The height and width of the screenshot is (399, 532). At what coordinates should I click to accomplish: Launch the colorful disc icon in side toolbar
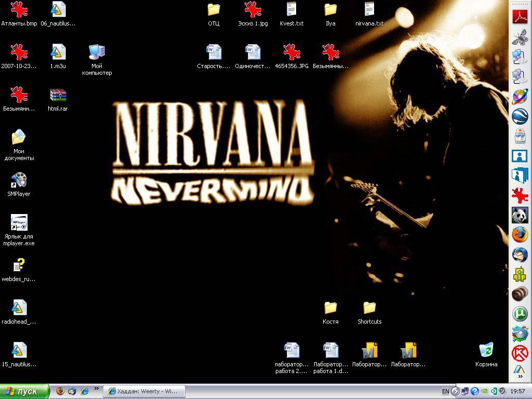[520, 334]
